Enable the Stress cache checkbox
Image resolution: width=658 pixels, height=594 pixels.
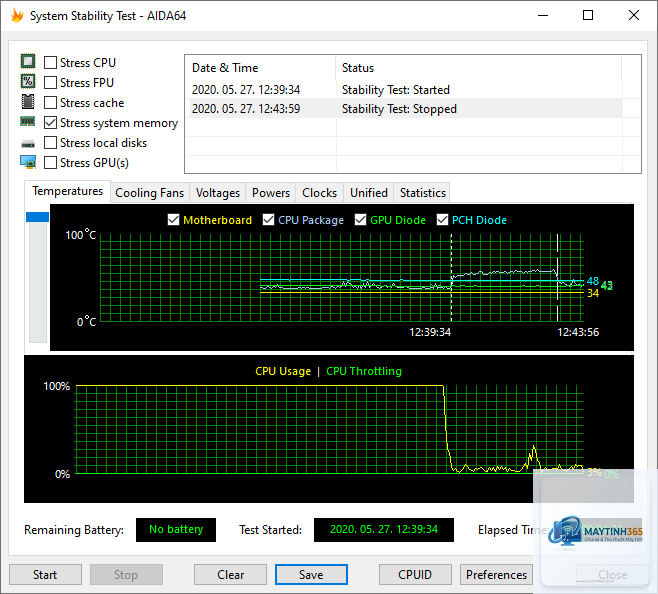click(x=50, y=102)
